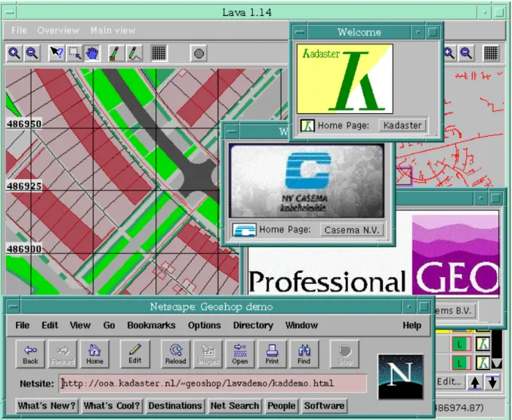The width and height of the screenshot is (512, 420).
Task: Move layer up with the up arrow button
Action: point(475,382)
